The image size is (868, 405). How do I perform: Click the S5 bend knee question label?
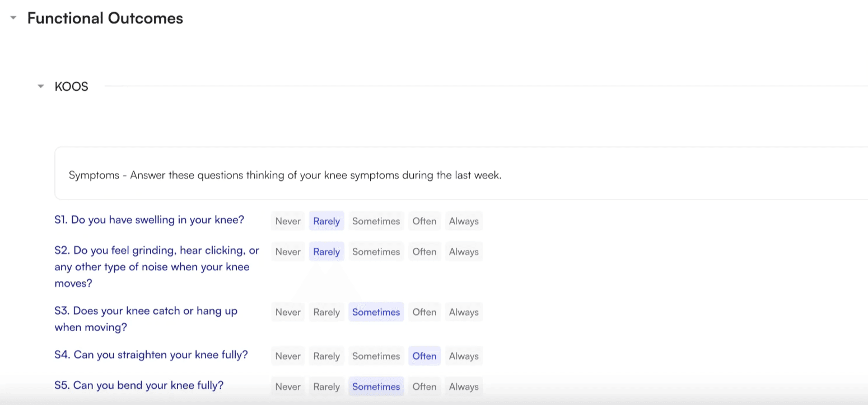(139, 385)
